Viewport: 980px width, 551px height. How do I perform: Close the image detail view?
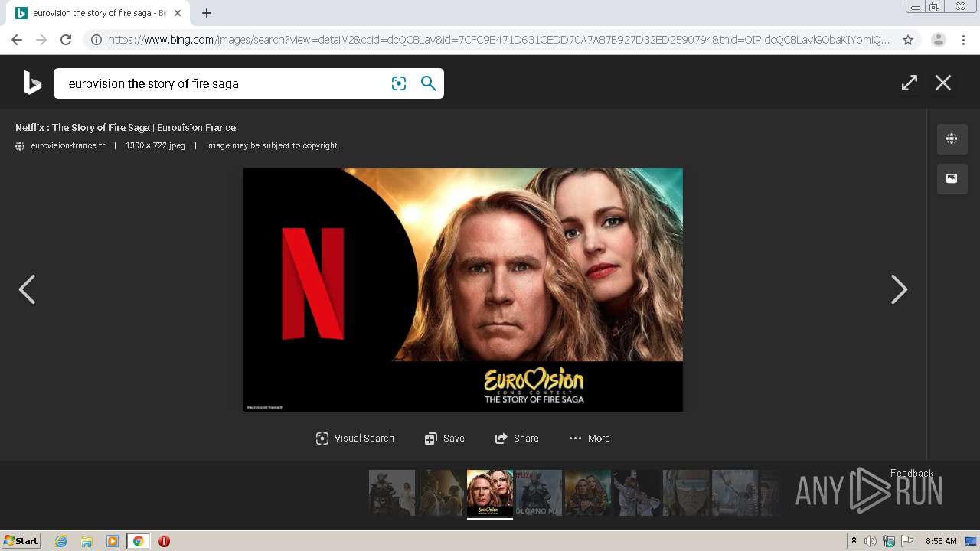click(943, 83)
